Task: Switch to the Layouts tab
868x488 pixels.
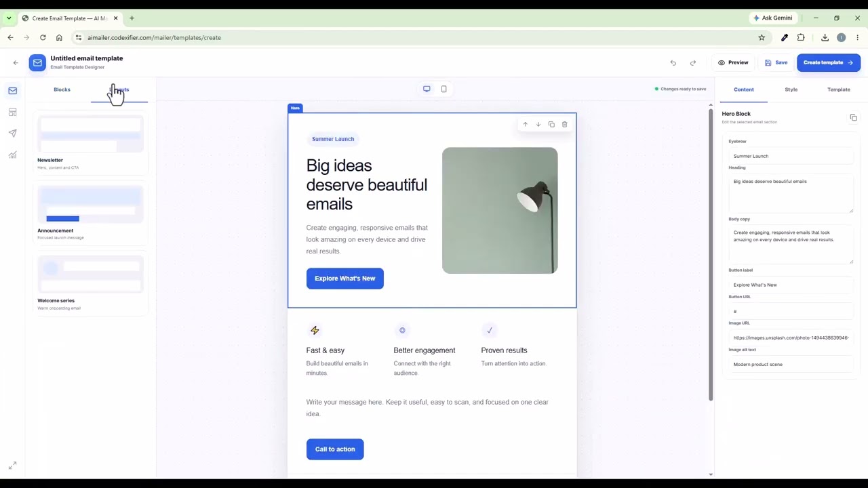Action: tap(119, 89)
